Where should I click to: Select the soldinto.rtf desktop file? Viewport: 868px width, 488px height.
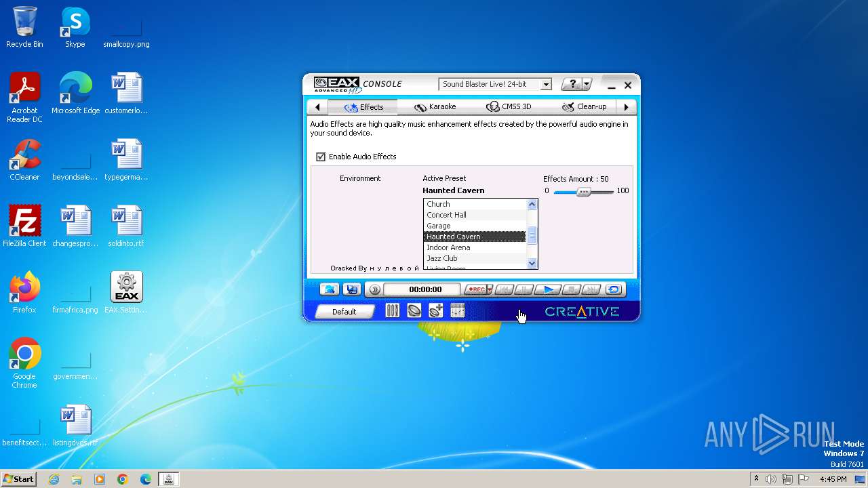[126, 226]
